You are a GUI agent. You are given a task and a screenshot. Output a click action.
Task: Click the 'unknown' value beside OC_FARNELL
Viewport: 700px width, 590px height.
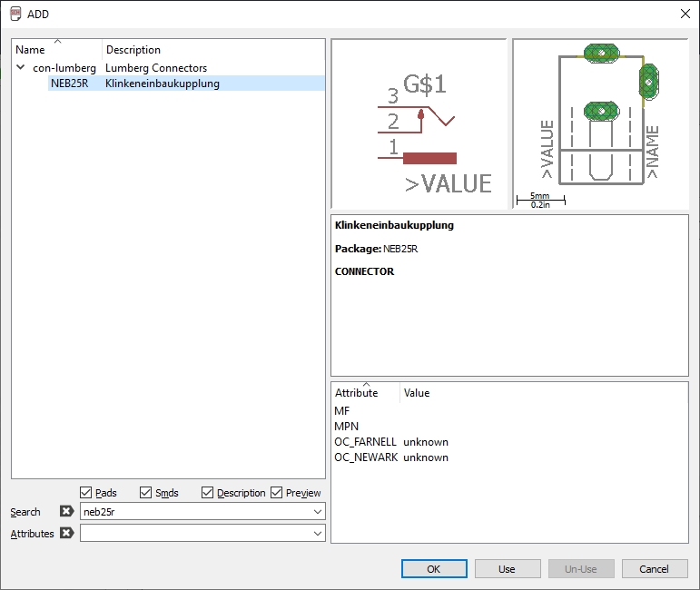coord(426,442)
